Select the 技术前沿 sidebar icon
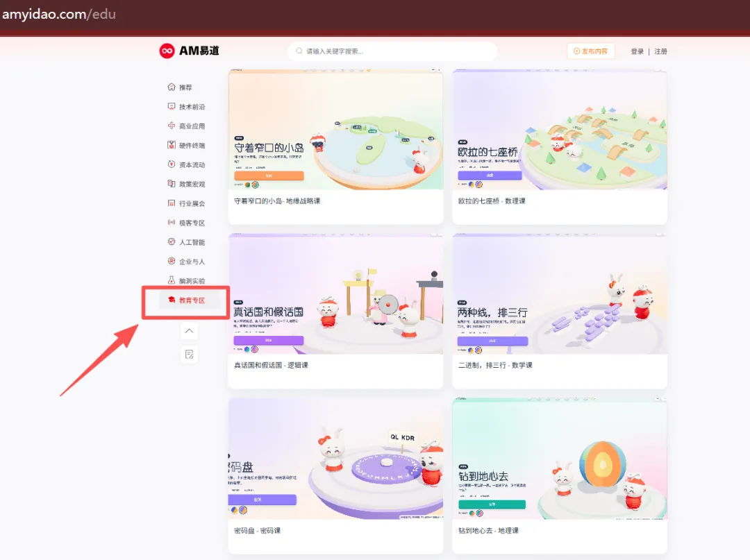Screen dimensions: 750x560 tap(172, 106)
